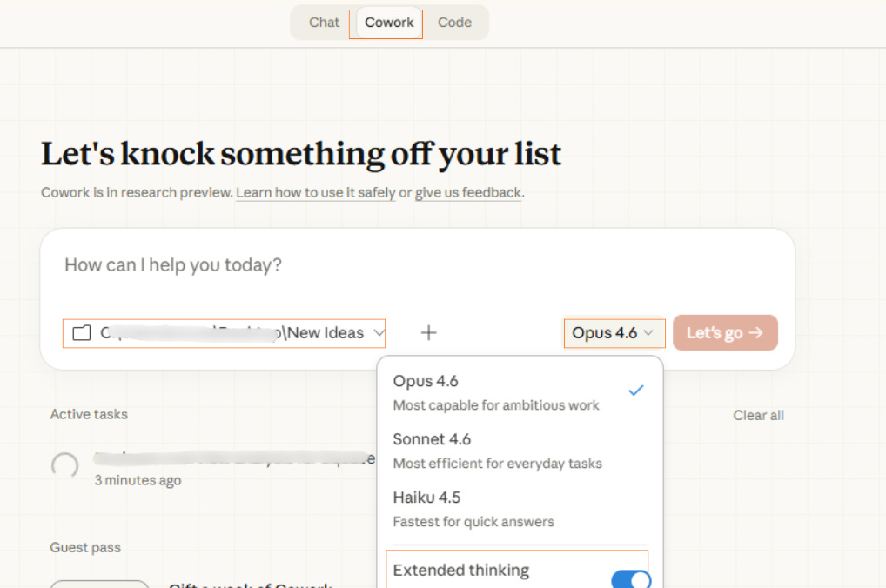Click the plus icon to add attachment
886x588 pixels.
pos(428,332)
